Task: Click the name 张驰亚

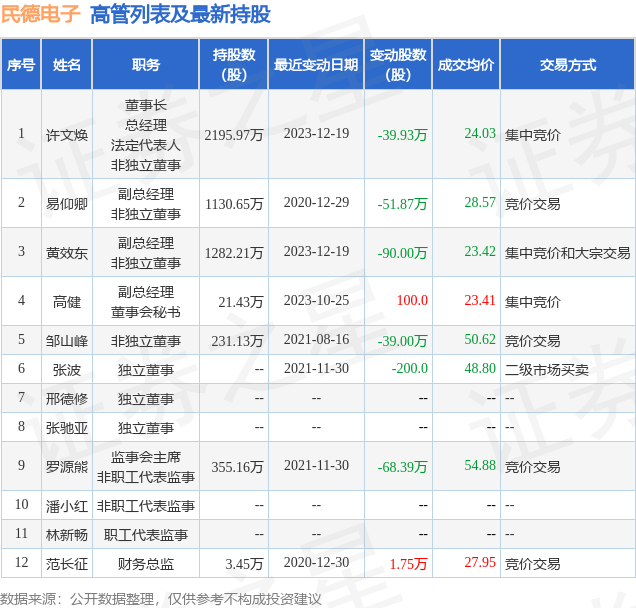Action: pyautogui.click(x=67, y=428)
